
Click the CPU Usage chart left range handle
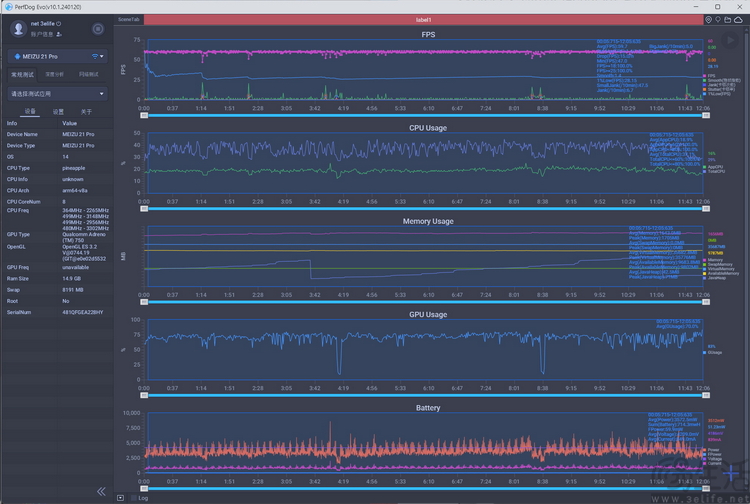pos(144,208)
